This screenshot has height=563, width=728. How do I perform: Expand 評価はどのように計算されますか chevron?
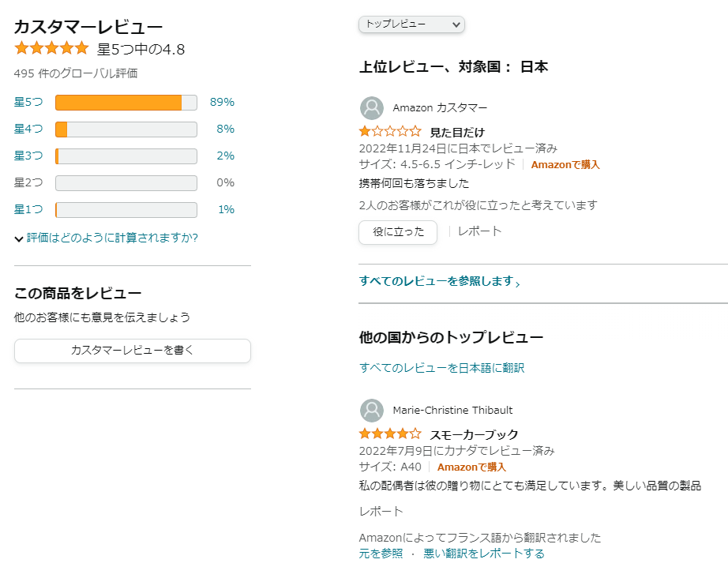point(19,238)
